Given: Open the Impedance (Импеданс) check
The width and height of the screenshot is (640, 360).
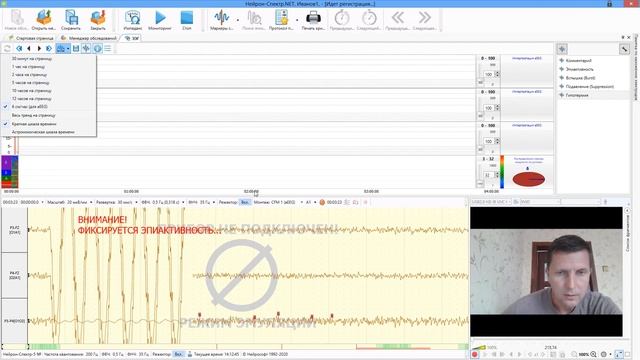Looking at the screenshot, I should click(133, 18).
